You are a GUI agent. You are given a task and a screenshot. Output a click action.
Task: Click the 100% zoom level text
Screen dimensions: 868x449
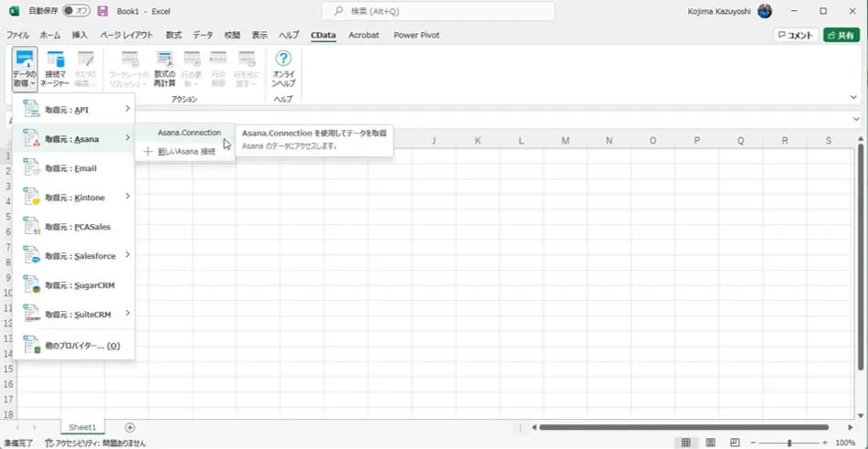point(845,443)
